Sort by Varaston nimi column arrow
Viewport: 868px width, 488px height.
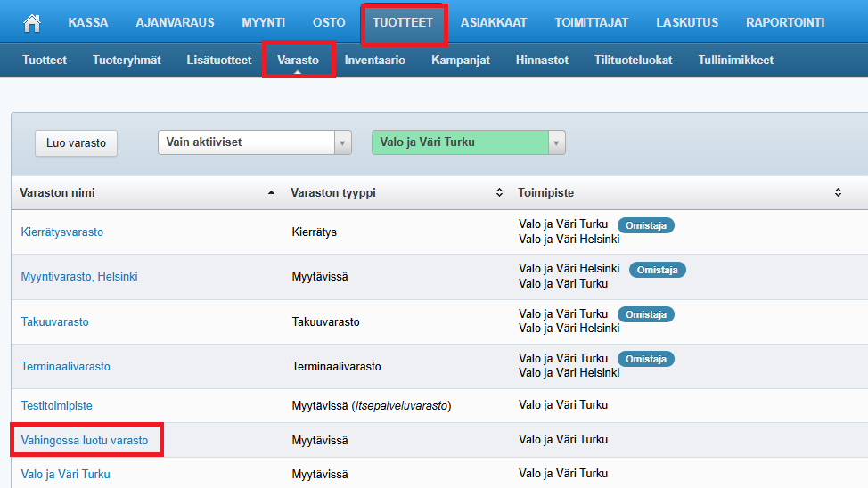pos(271,192)
